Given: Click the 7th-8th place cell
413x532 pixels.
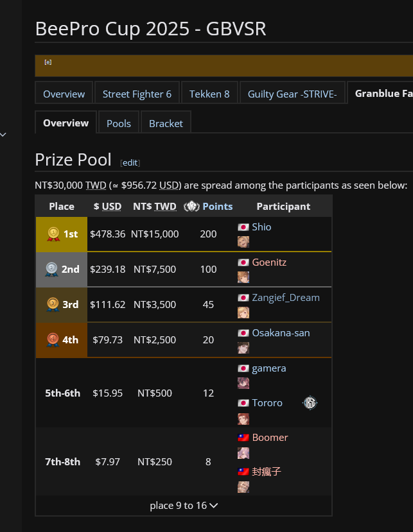Looking at the screenshot, I should (x=62, y=462).
